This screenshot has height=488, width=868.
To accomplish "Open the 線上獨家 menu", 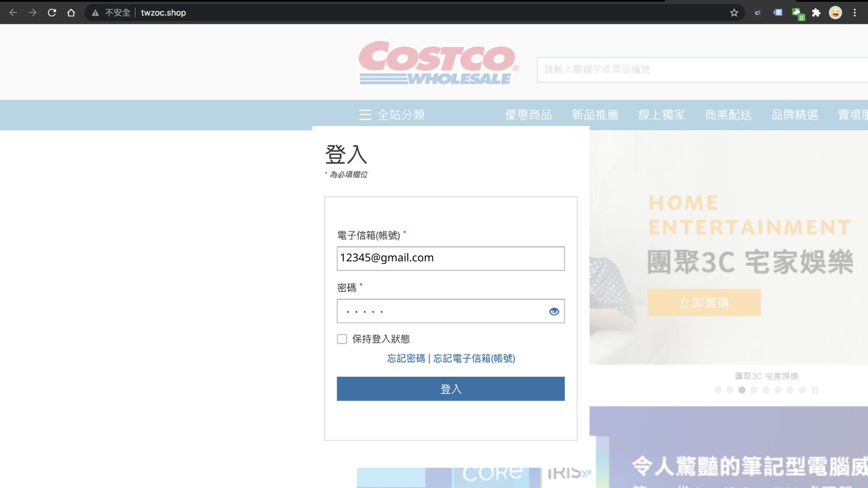I will (662, 114).
